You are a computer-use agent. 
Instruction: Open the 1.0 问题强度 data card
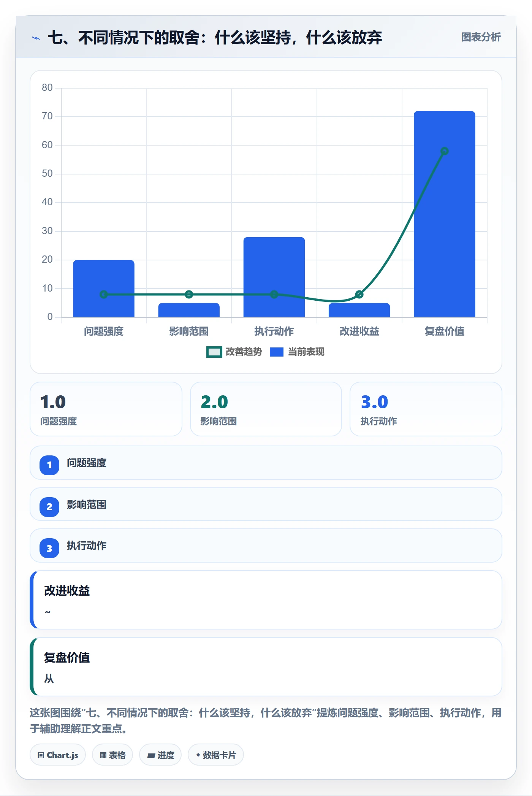click(106, 409)
